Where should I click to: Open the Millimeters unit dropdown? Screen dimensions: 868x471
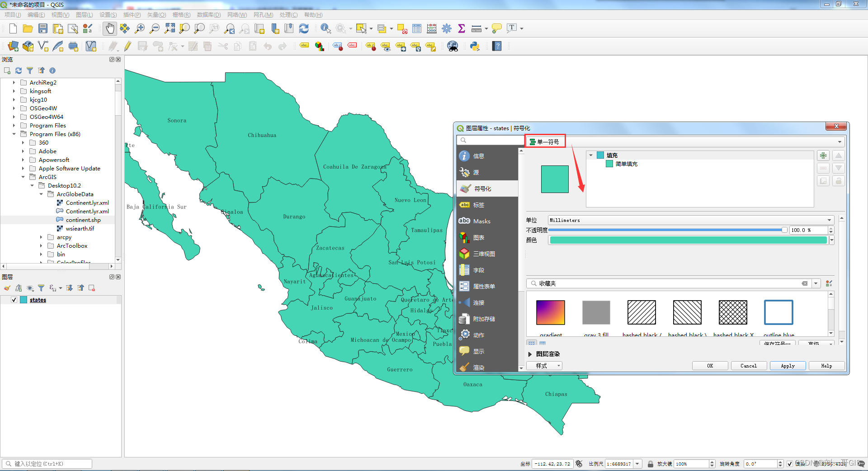point(691,220)
